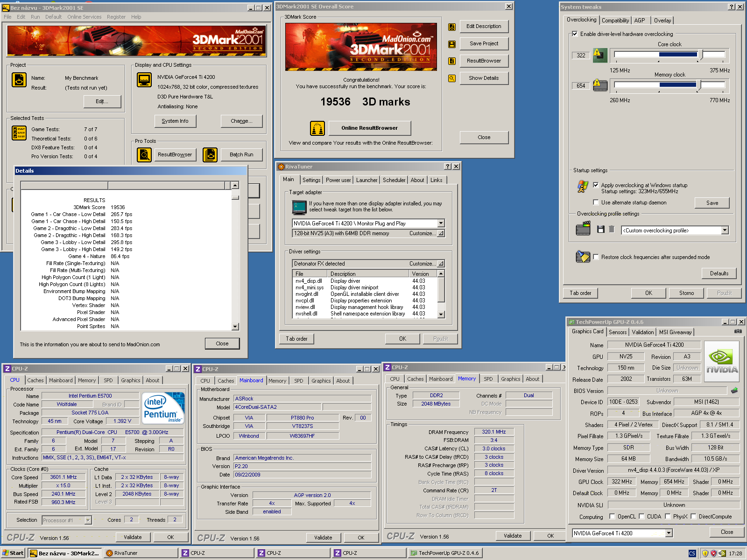747x560 pixels.
Task: Click the Online ResultBrowser icon left of its button
Action: (x=317, y=128)
